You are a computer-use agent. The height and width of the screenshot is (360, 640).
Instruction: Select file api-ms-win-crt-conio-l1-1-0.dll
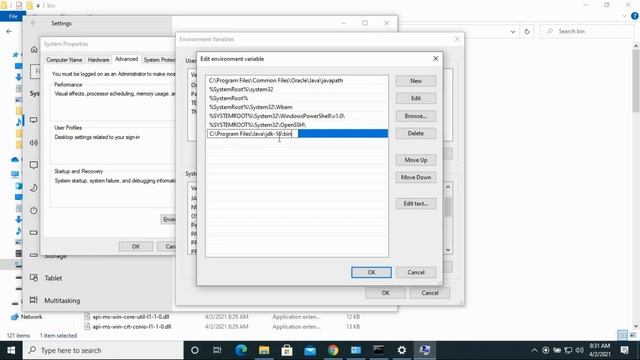tap(132, 327)
